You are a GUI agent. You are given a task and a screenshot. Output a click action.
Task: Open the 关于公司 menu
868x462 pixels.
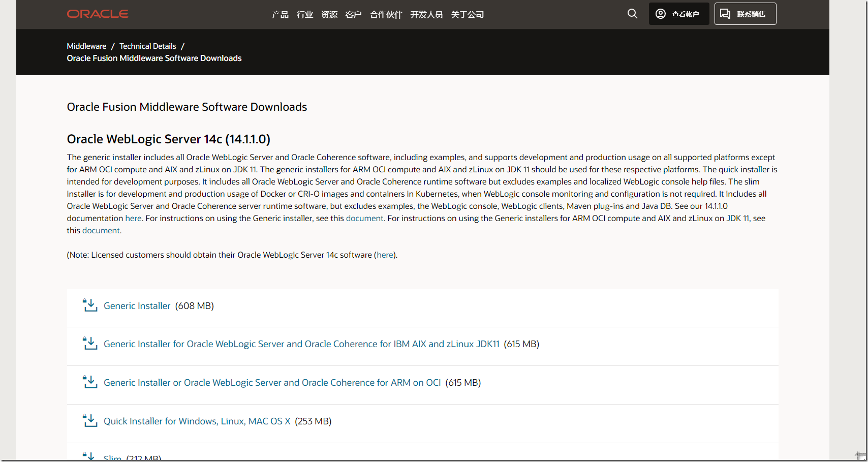point(467,15)
